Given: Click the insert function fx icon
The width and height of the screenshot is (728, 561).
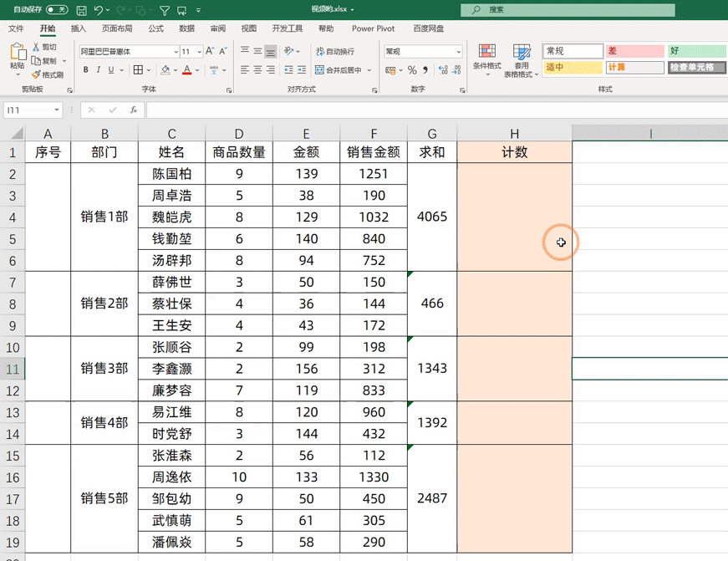Looking at the screenshot, I should point(133,110).
